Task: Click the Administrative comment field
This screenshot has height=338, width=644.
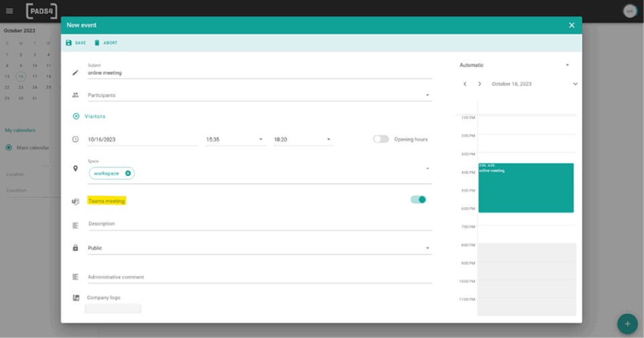Action: (260, 277)
